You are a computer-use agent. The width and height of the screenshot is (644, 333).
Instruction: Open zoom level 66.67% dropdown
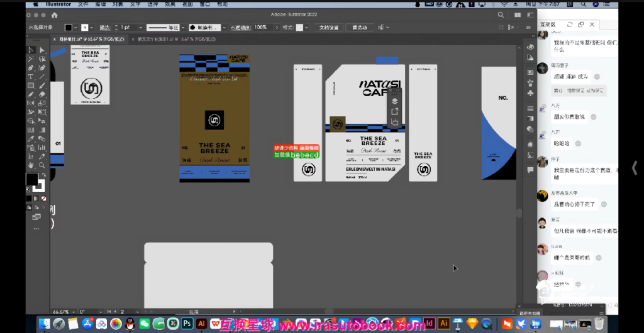(73, 312)
